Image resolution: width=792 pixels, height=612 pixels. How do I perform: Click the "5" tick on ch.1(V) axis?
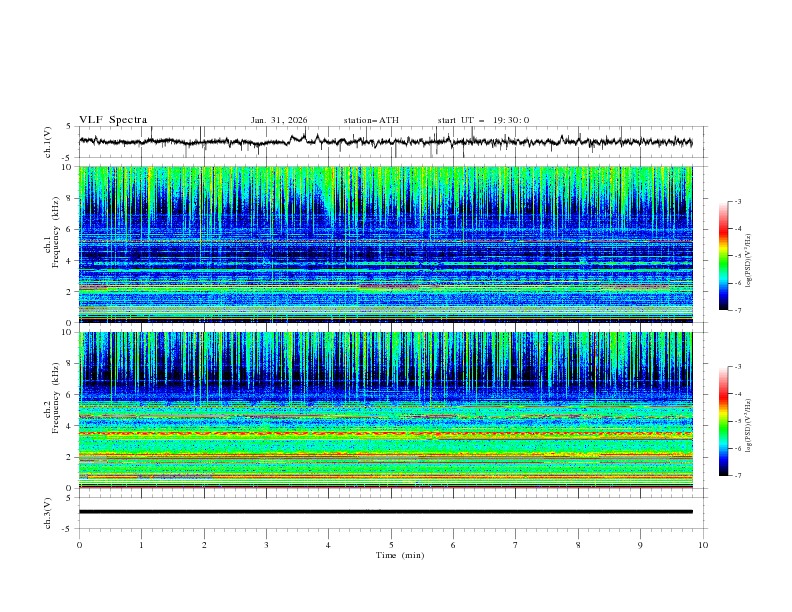tap(69, 127)
